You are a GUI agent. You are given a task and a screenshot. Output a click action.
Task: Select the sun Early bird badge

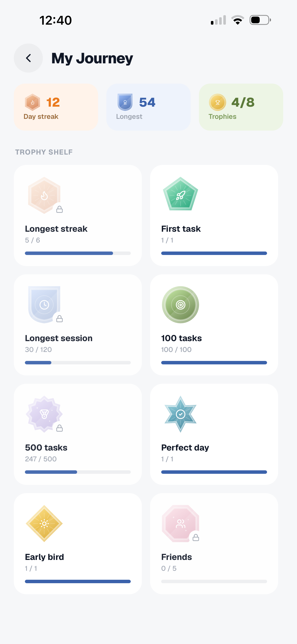[44, 523]
